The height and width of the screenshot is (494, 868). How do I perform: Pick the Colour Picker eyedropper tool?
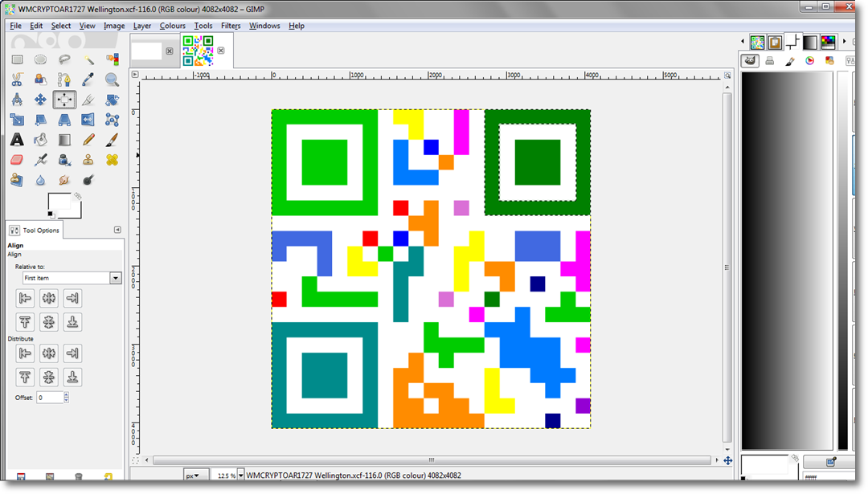(x=88, y=80)
